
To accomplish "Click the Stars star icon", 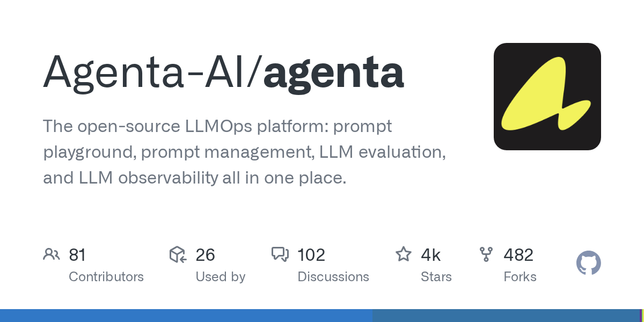I will [404, 254].
